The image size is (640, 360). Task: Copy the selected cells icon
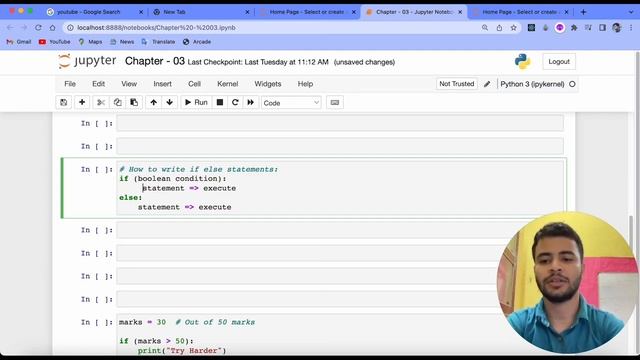point(118,102)
